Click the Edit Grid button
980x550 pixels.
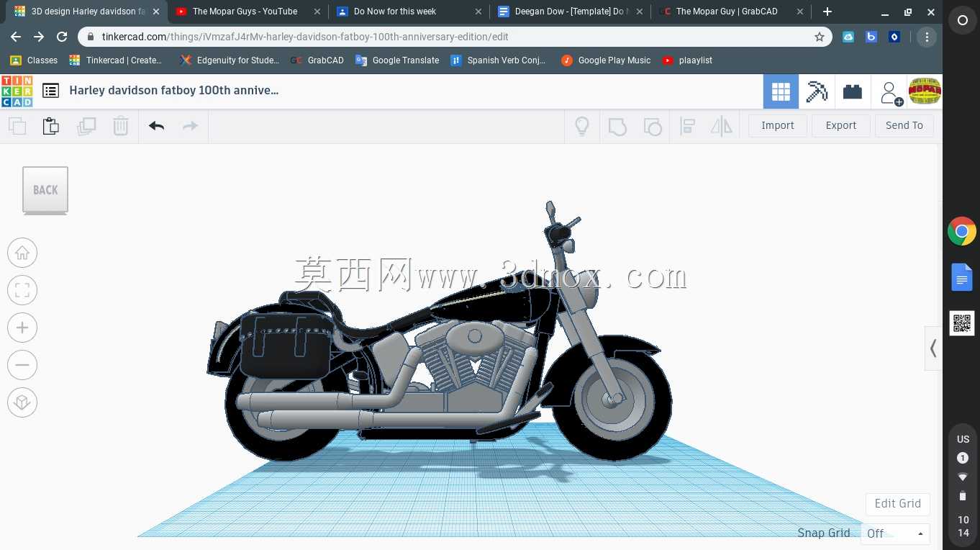pos(898,503)
